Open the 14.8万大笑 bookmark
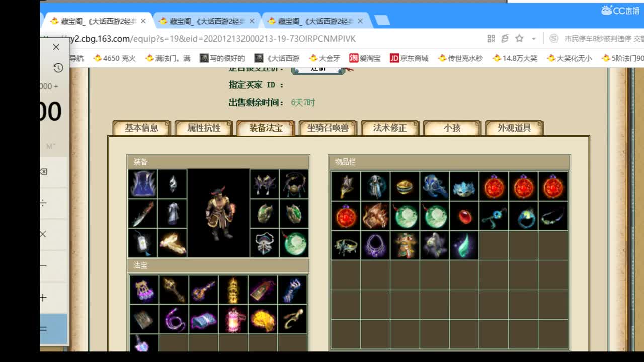This screenshot has height=362, width=644. click(515, 58)
